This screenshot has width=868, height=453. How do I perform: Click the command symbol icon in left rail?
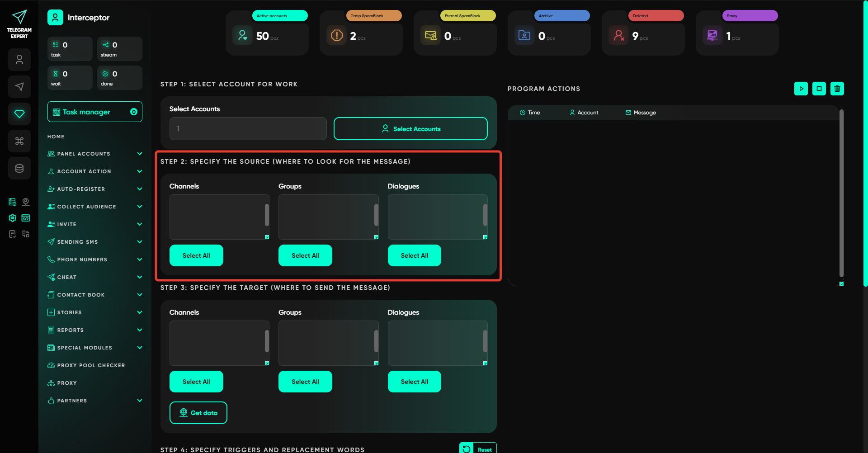tap(19, 141)
